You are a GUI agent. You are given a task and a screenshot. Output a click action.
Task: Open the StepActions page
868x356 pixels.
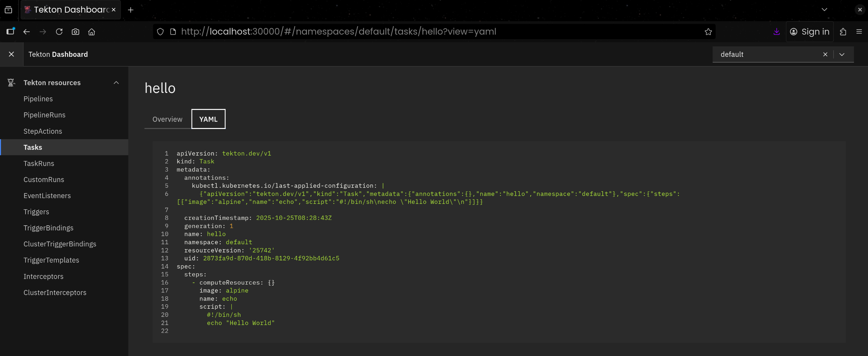click(43, 131)
